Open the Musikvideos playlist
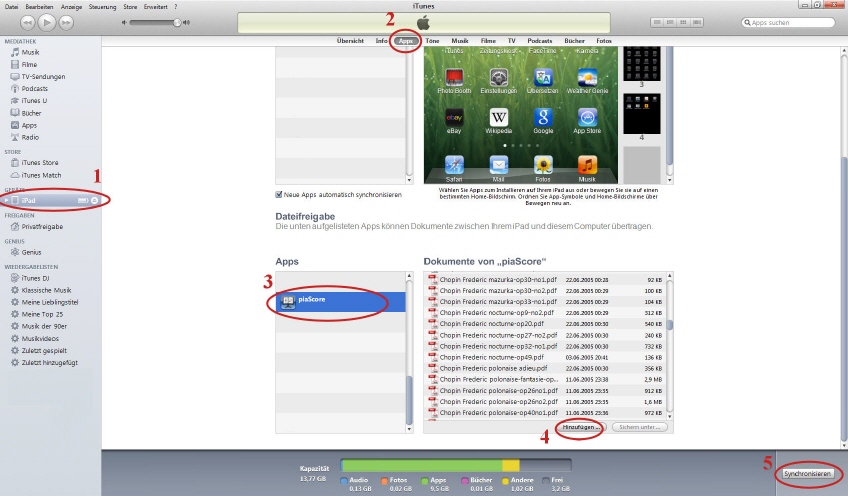The width and height of the screenshot is (848, 496). coord(40,339)
